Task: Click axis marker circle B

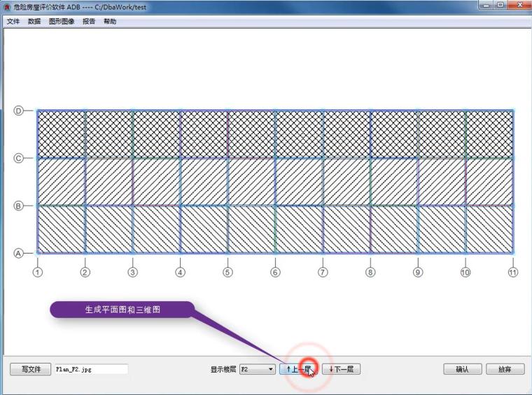Action: pyautogui.click(x=19, y=205)
